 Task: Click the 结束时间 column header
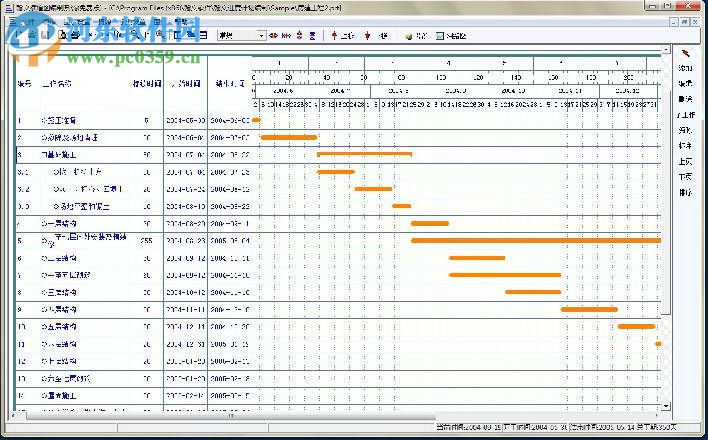230,84
